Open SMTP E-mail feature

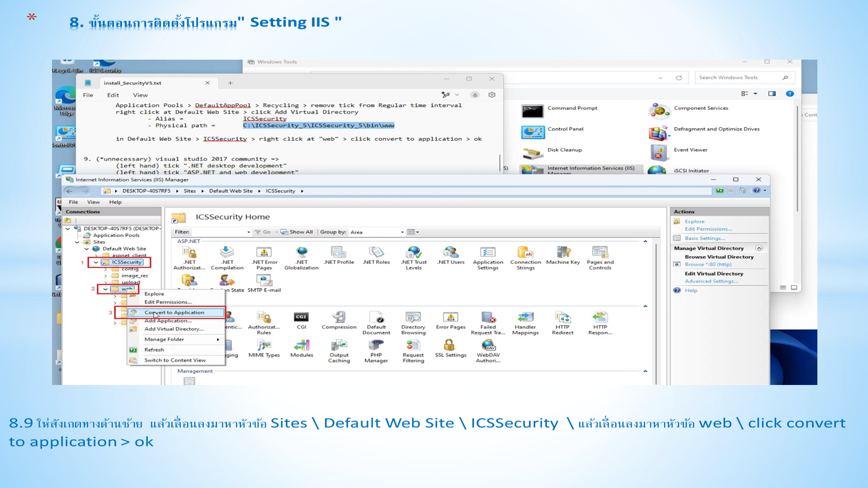pyautogui.click(x=264, y=283)
